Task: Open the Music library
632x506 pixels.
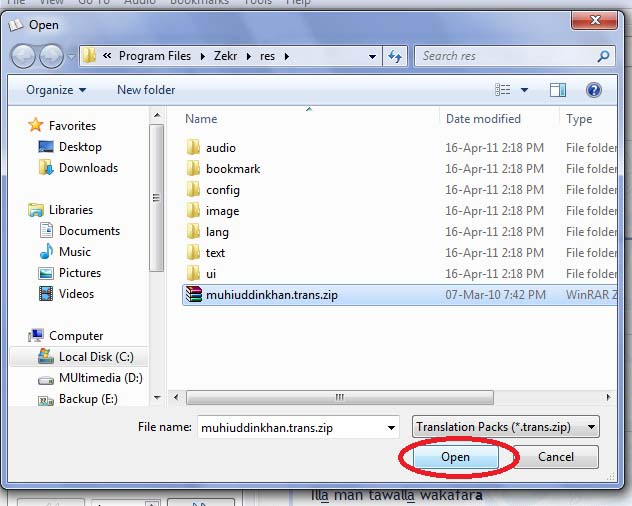Action: pyautogui.click(x=65, y=252)
